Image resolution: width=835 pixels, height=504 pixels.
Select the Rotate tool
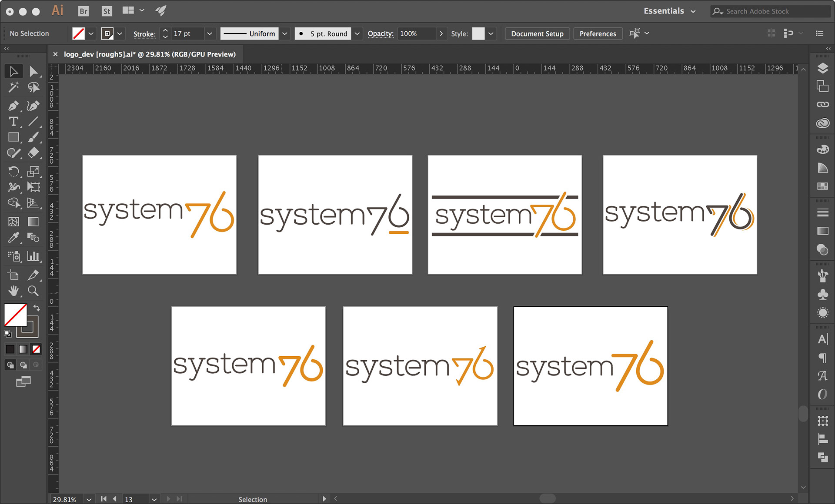(x=13, y=171)
